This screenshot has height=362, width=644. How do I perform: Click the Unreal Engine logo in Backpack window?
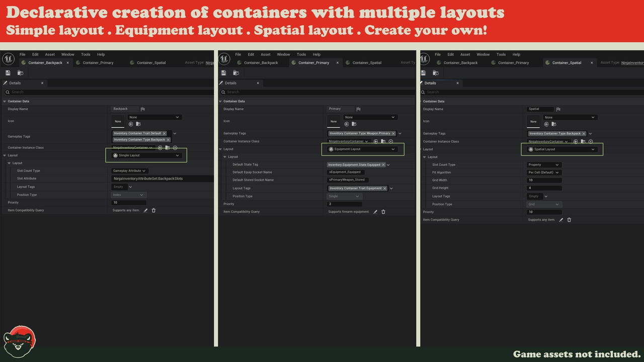[8, 59]
